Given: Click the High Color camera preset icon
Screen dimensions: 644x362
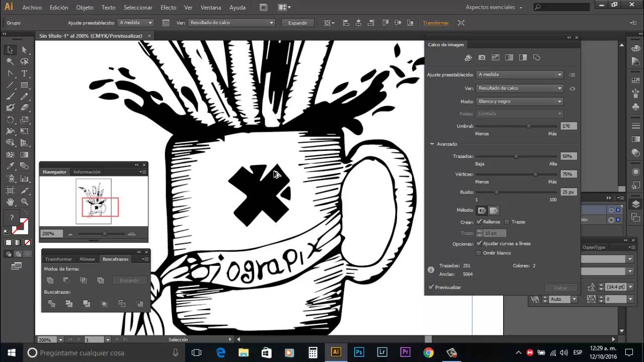Looking at the screenshot, I should coord(481,58).
